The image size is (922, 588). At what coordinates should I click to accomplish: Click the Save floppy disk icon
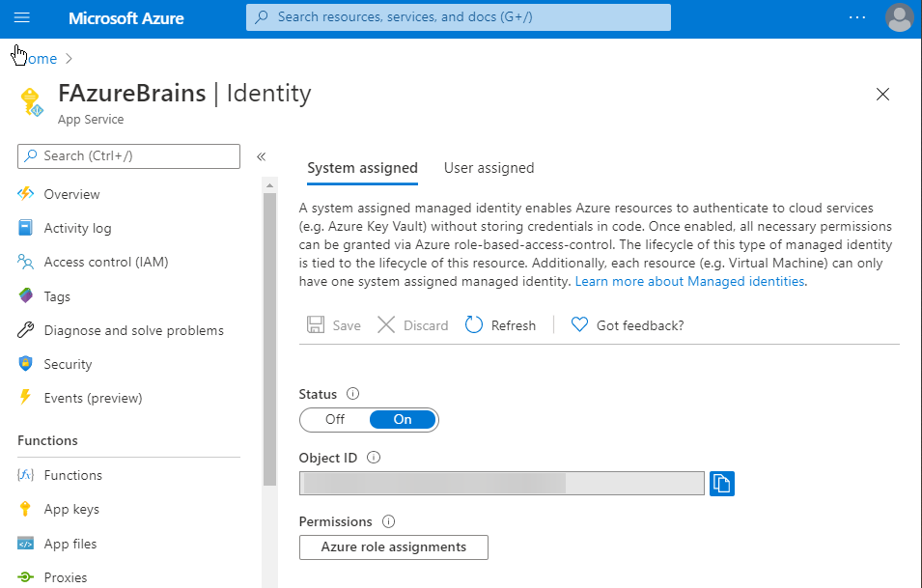point(316,325)
